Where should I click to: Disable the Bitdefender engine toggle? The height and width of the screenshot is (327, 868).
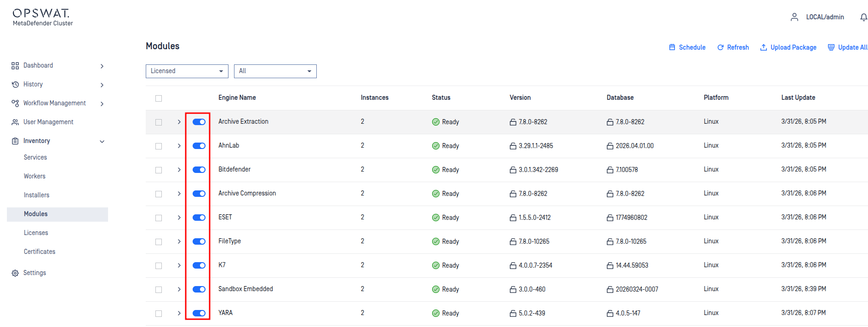(x=199, y=170)
